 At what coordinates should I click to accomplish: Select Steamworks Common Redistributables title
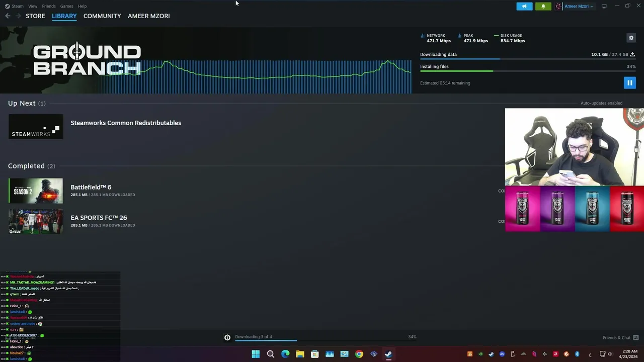[x=126, y=123]
